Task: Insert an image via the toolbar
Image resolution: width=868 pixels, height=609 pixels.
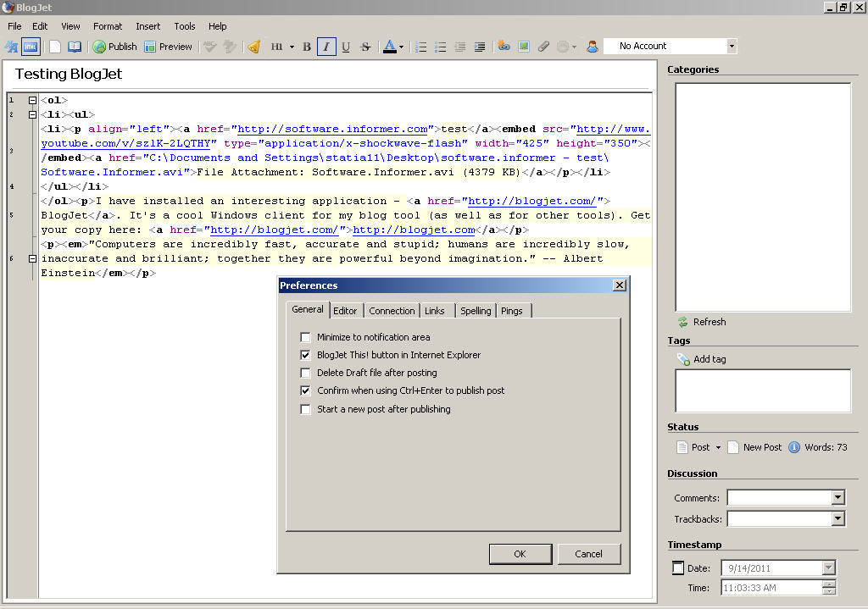Action: coord(525,47)
